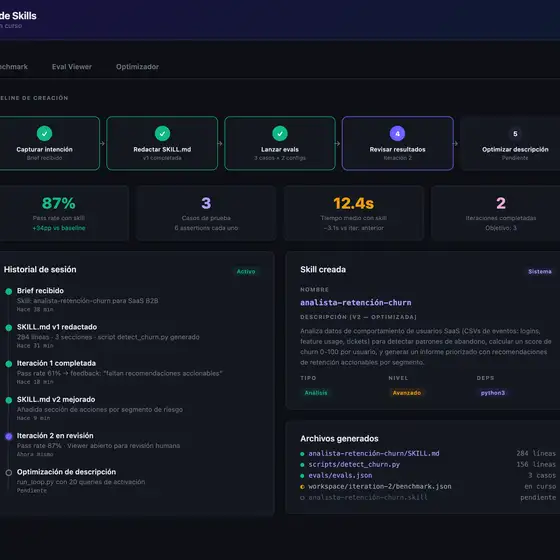
Task: Open the Eval Viewer tab
Action: tap(72, 67)
